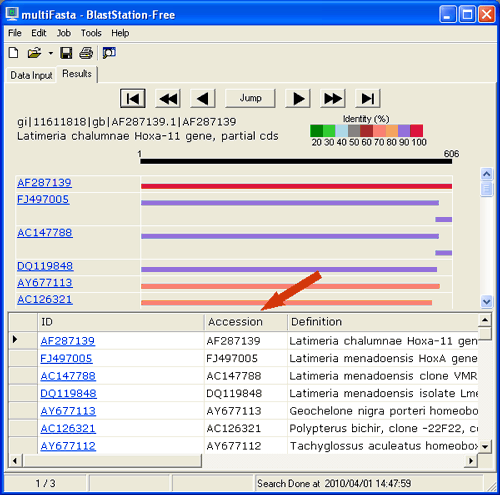500x495 pixels.
Task: Click the table scroll down arrow
Action: pyautogui.click(x=485, y=446)
